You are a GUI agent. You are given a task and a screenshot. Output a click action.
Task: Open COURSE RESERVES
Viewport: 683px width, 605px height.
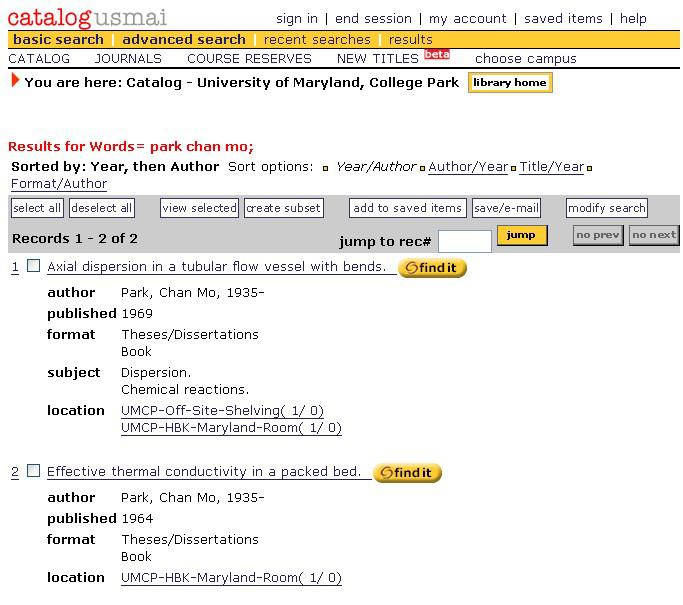(x=249, y=58)
